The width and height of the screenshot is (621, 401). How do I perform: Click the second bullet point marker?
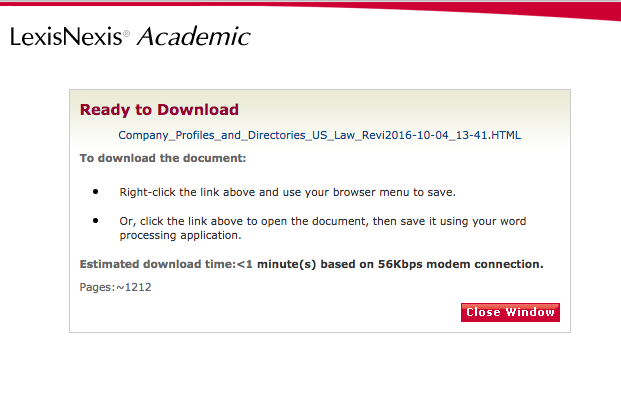click(x=95, y=221)
